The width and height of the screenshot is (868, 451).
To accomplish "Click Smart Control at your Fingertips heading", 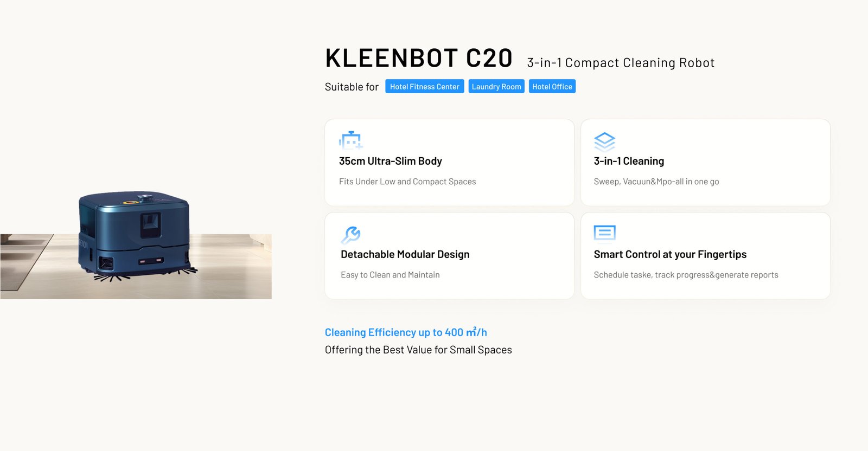I will (x=670, y=254).
